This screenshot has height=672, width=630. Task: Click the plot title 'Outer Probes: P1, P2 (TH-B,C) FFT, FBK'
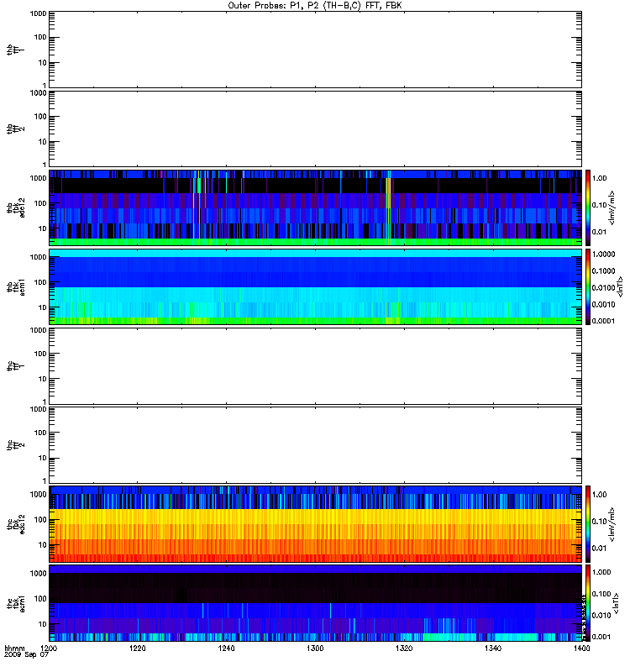315,6
